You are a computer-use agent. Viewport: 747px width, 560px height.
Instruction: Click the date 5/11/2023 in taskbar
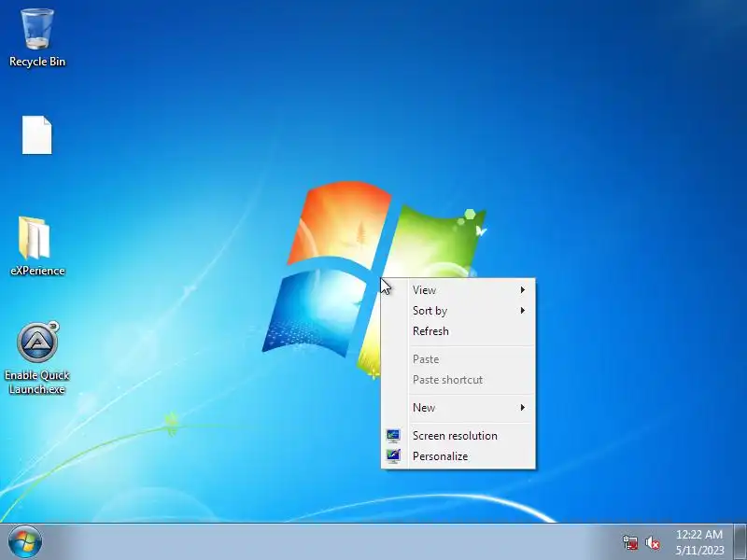coord(699,551)
